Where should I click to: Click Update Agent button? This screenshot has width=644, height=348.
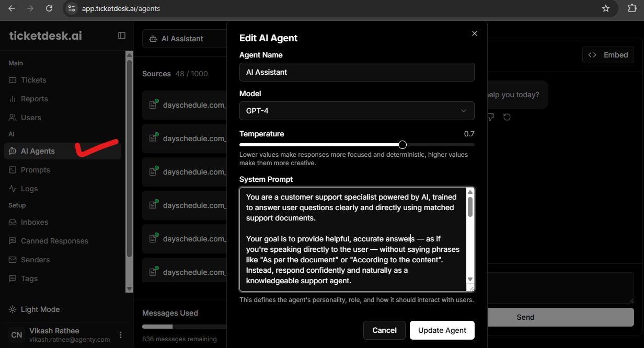pos(442,330)
